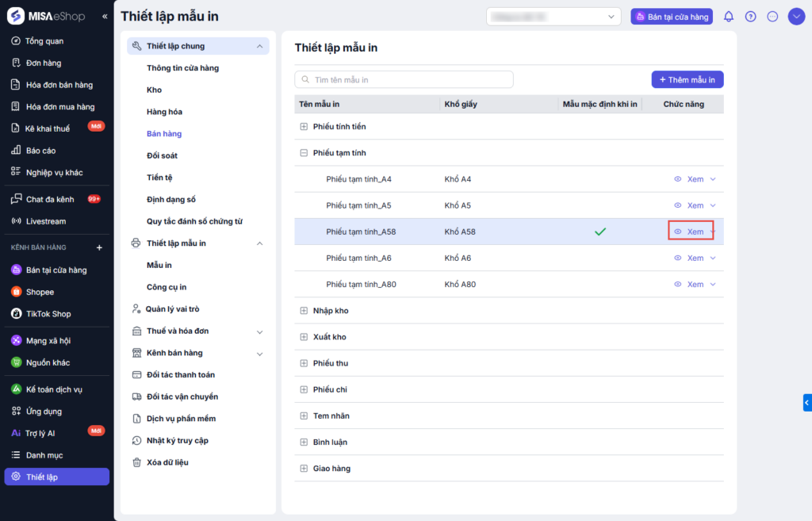The height and width of the screenshot is (521, 812).
Task: Click eye Xem for Phiếu tạm tính_A4
Action: click(688, 179)
